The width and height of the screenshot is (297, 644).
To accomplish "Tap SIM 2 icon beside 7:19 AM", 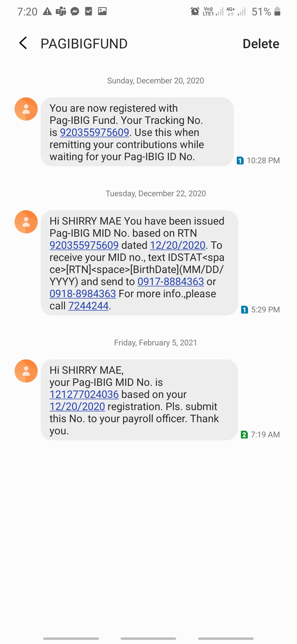I will (x=244, y=435).
